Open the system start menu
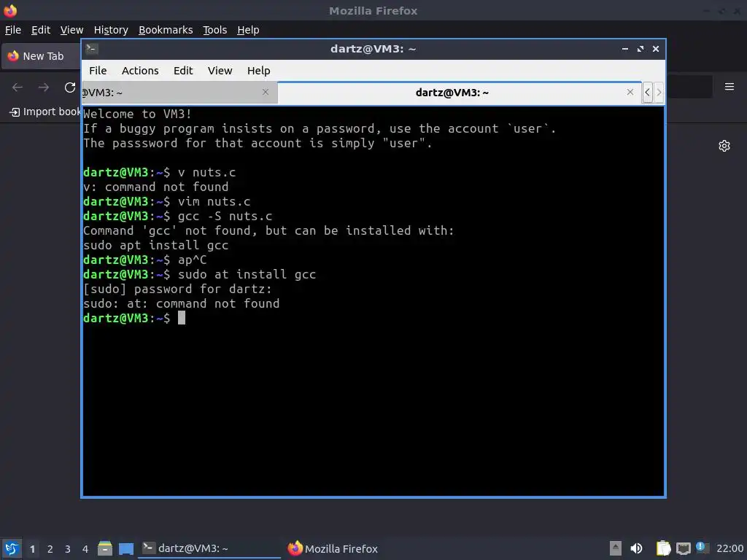Viewport: 747px width, 560px height. click(x=12, y=548)
